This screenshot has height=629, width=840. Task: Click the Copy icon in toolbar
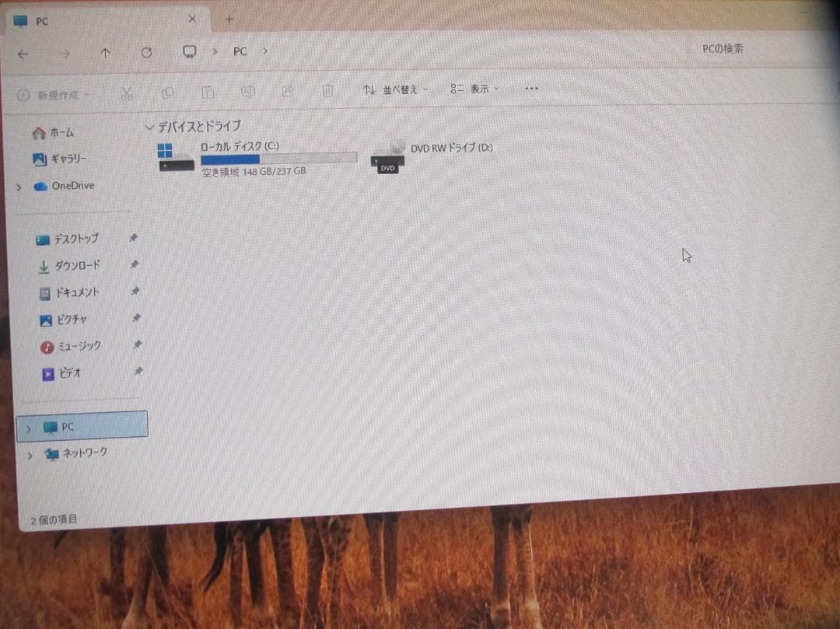[x=167, y=93]
